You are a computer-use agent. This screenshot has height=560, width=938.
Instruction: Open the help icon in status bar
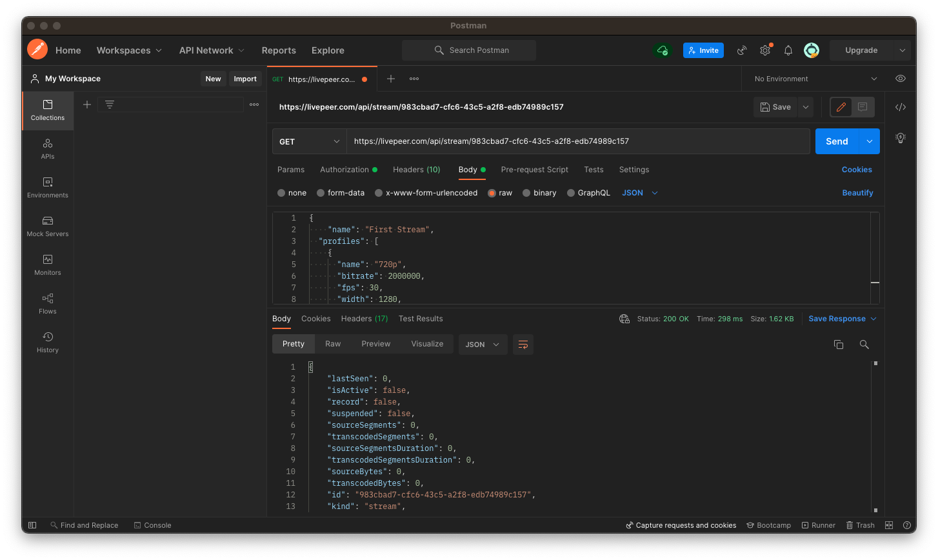coord(907,525)
